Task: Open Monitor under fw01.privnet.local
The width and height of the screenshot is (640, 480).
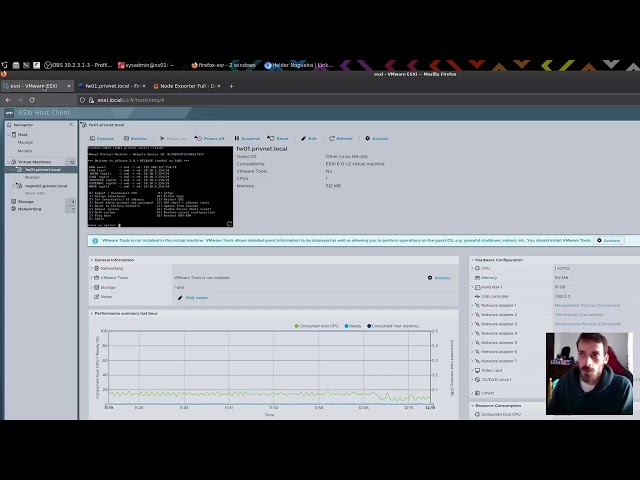Action: point(32,178)
